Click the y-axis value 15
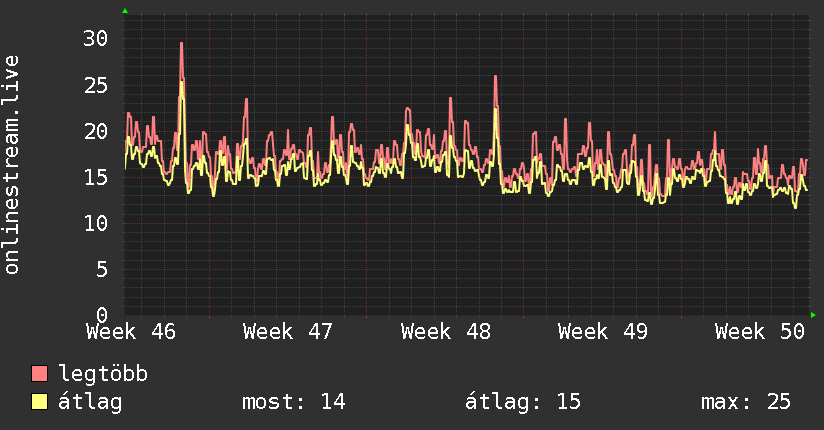The width and height of the screenshot is (824, 430). (x=96, y=178)
